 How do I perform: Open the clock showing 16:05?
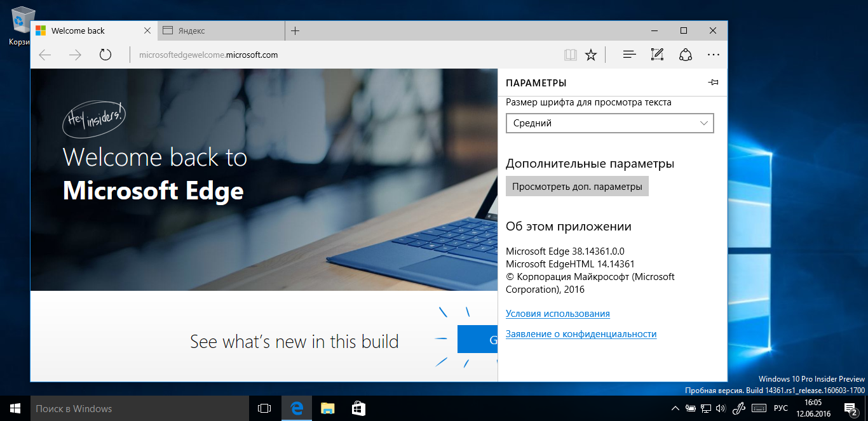(813, 408)
